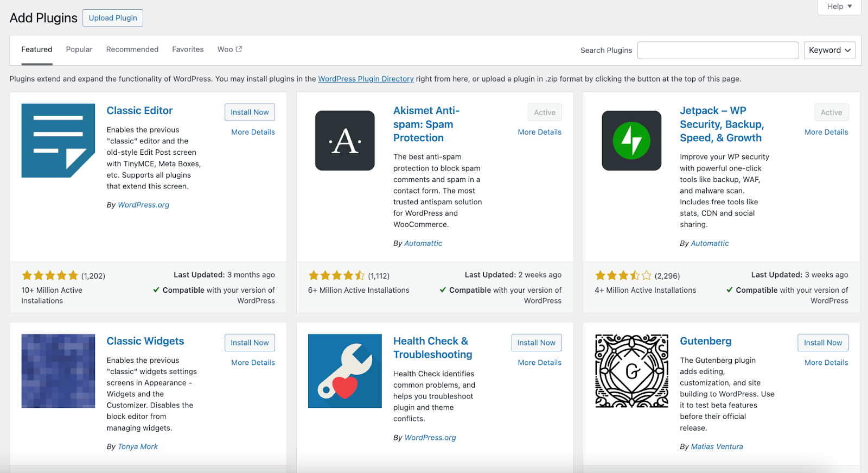Install the Classic Editor plugin
The image size is (868, 473).
pos(250,112)
